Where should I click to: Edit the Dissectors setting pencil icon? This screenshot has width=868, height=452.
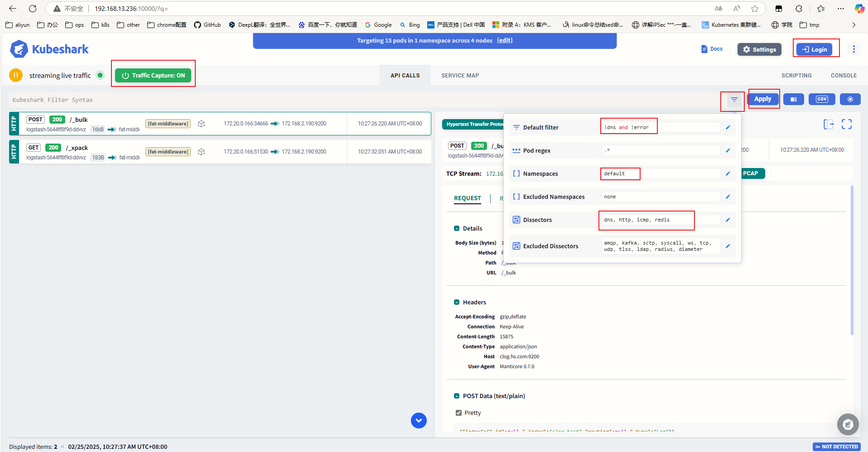pos(728,220)
